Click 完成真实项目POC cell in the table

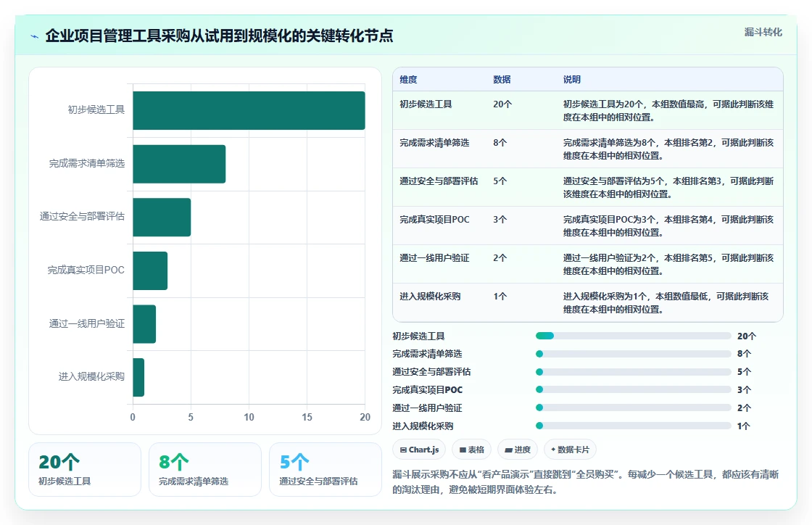click(434, 220)
